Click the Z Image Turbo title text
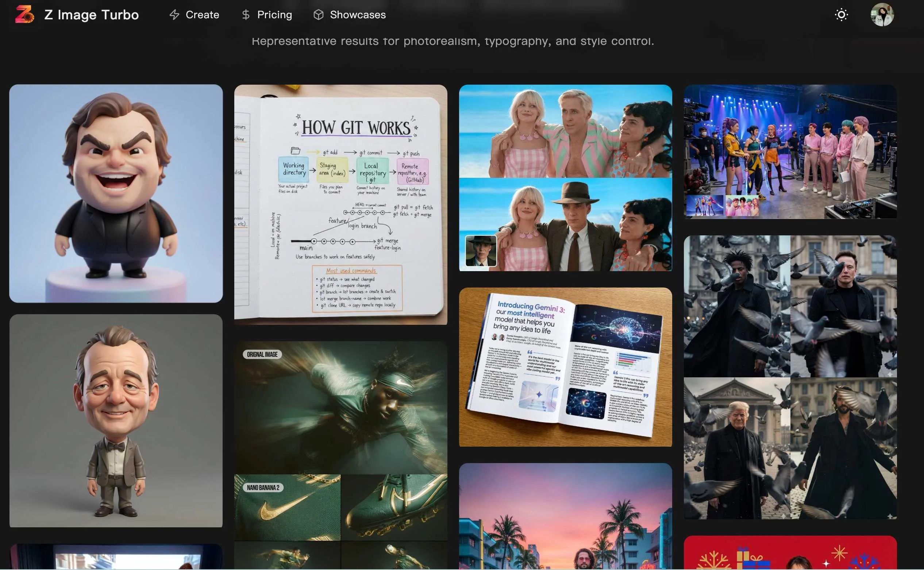This screenshot has width=924, height=570. [x=92, y=15]
